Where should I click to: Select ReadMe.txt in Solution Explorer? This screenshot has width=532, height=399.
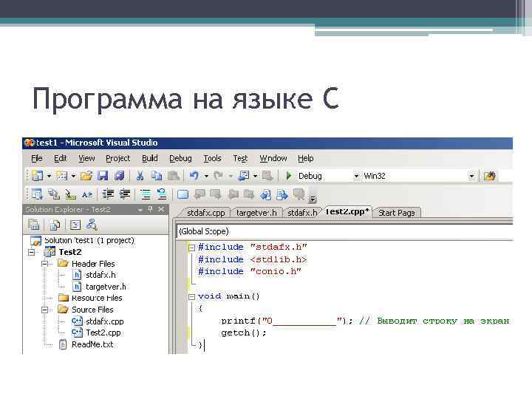(x=92, y=344)
